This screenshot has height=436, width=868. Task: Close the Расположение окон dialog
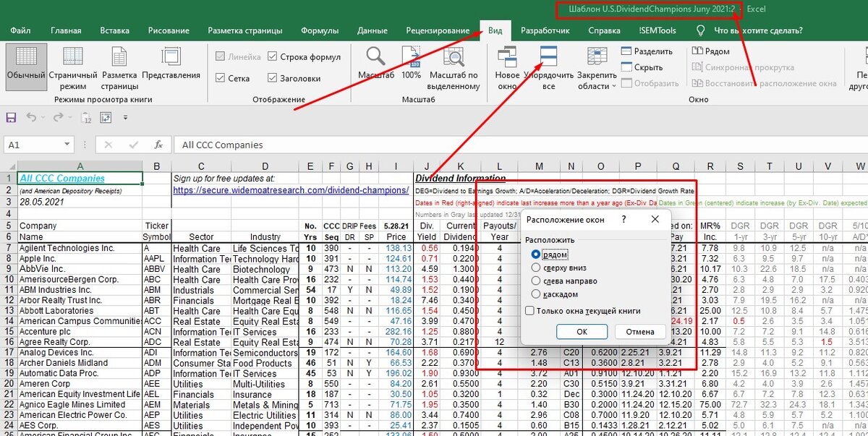pyautogui.click(x=655, y=218)
